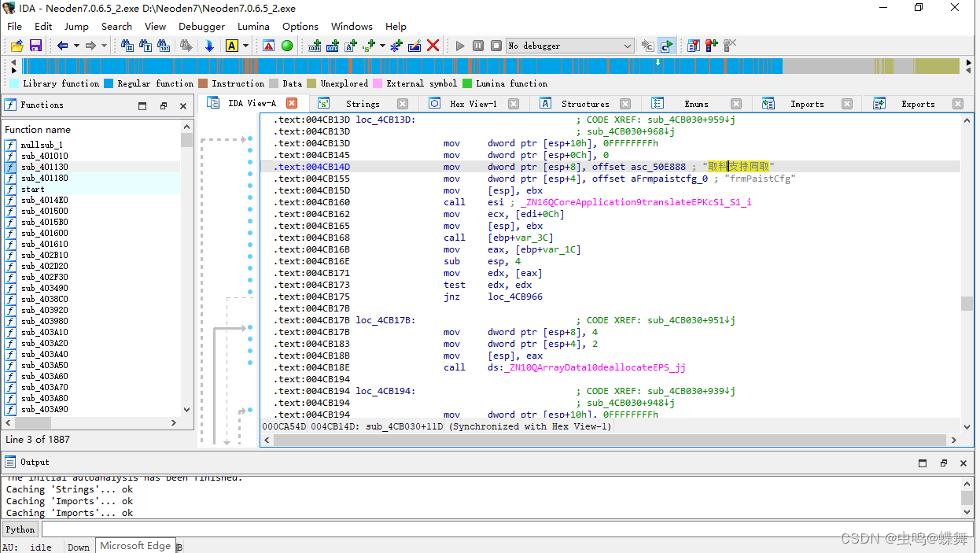980x553 pixels.
Task: Switch to the Strings tab
Action: 363,104
